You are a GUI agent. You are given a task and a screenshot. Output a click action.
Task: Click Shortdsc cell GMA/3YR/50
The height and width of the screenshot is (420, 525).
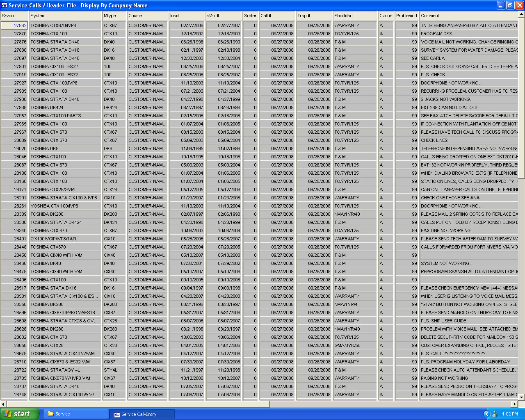(x=355, y=345)
